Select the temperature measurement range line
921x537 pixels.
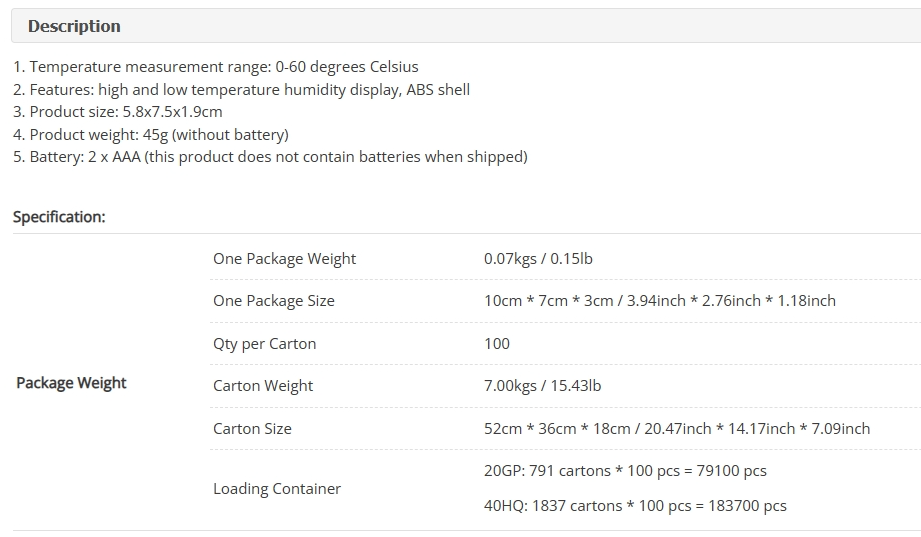tap(216, 67)
